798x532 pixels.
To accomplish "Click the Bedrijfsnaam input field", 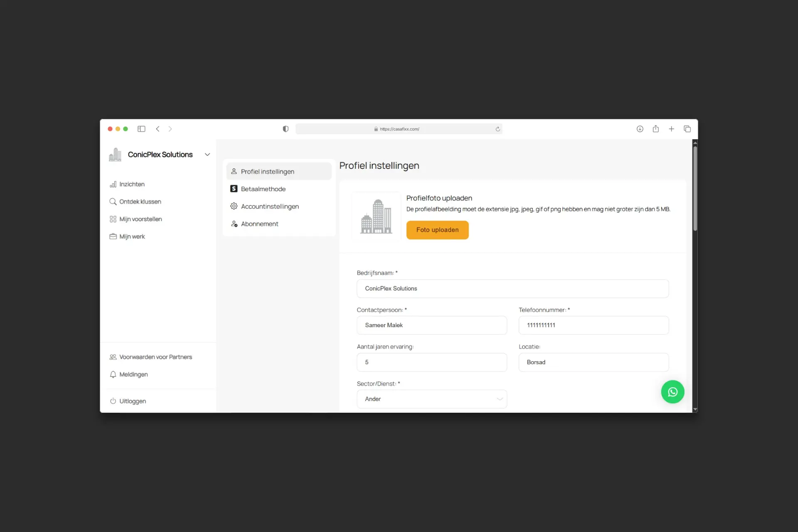I will click(x=512, y=288).
